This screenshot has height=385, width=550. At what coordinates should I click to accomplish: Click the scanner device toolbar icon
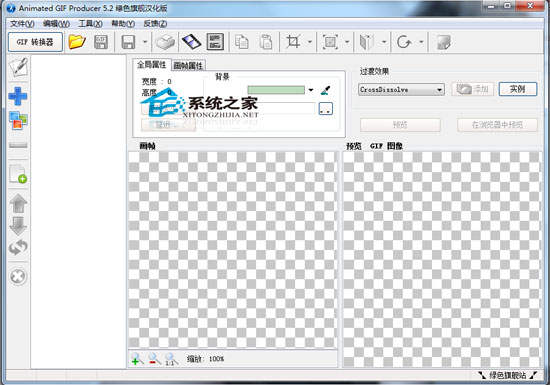click(165, 42)
